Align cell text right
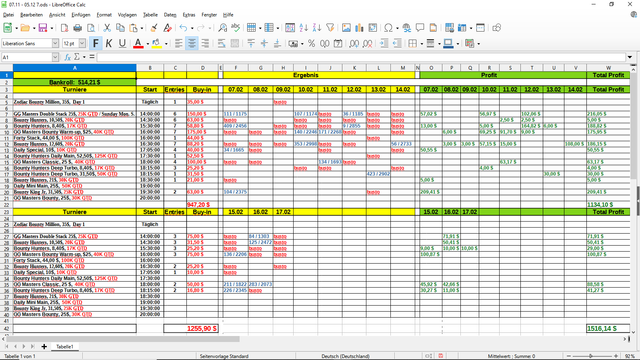The image size is (640, 360). pyautogui.click(x=205, y=43)
